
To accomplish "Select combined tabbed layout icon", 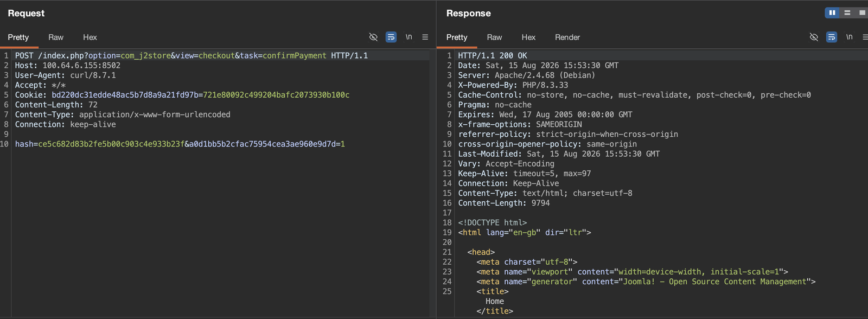I will coord(862,12).
